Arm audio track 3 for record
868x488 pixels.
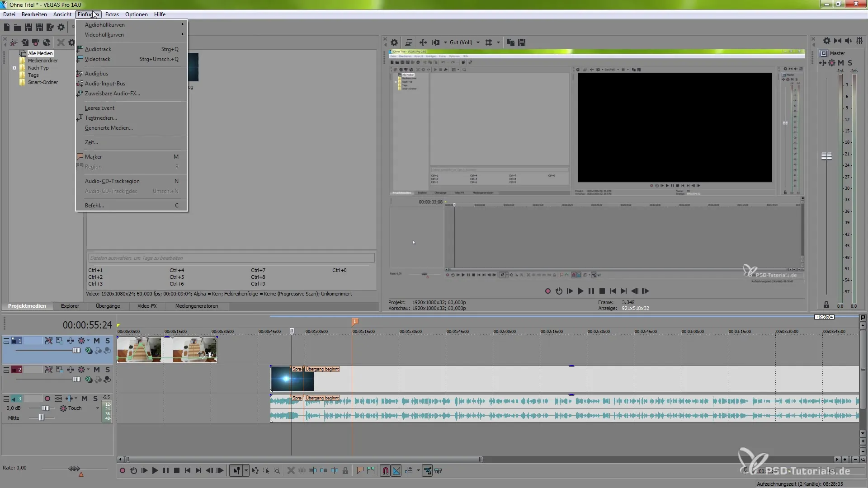pos(47,399)
